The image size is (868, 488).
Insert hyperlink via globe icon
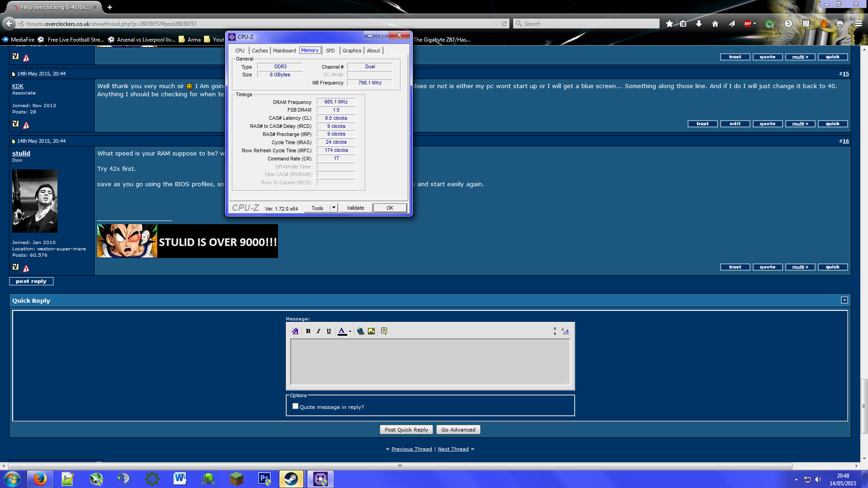[x=361, y=331]
